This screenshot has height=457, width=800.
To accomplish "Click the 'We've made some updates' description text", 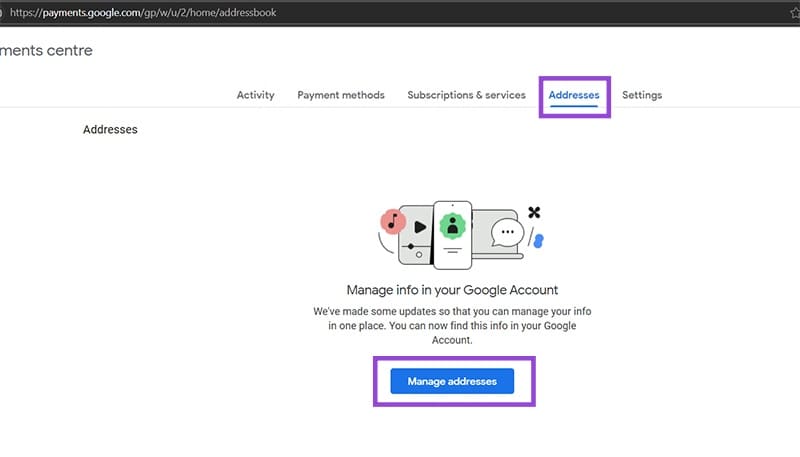I will coord(452,325).
